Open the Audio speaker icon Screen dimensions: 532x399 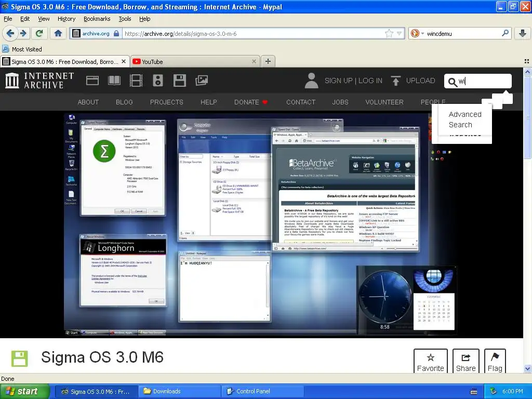[158, 81]
